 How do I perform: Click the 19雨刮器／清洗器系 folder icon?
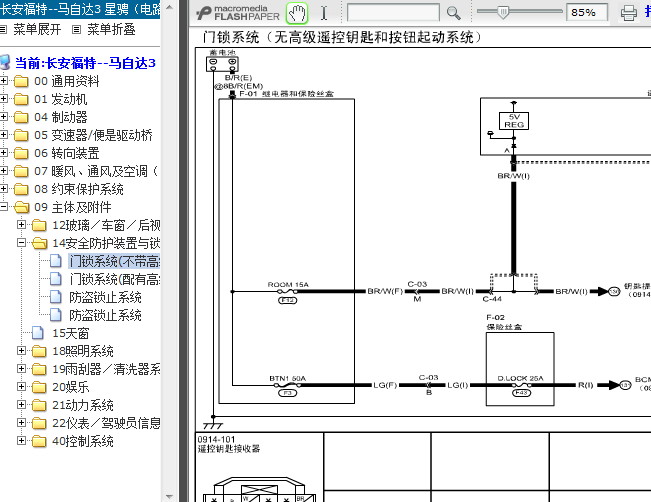[x=39, y=369]
